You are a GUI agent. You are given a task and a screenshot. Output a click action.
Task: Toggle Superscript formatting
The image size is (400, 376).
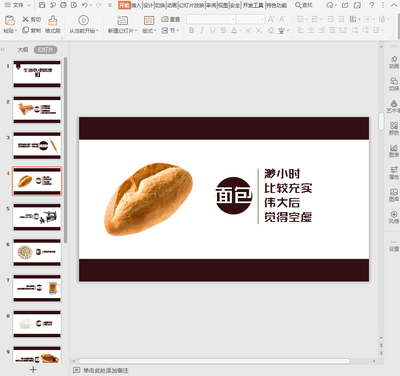[x=248, y=30]
